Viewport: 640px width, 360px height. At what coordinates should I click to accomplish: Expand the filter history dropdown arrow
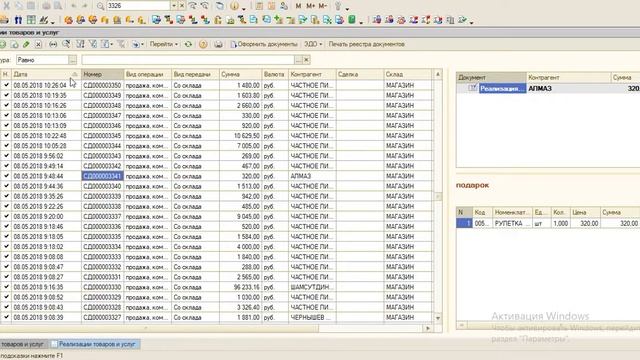112,44
